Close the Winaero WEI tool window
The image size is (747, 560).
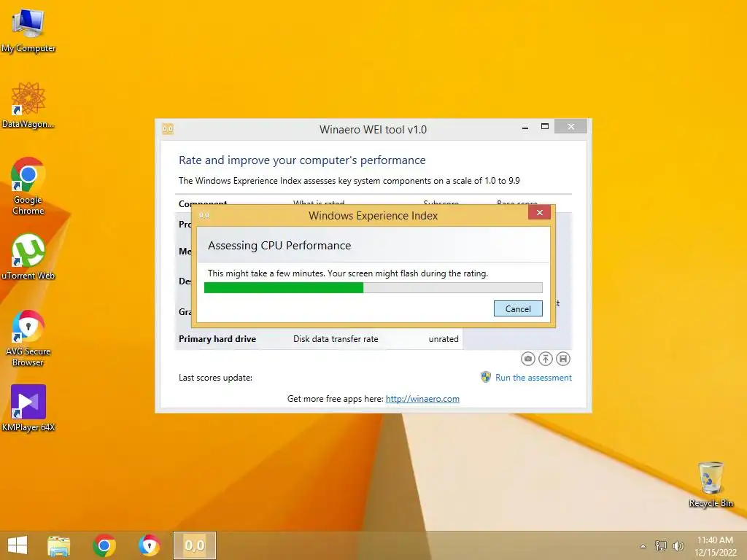coord(570,126)
